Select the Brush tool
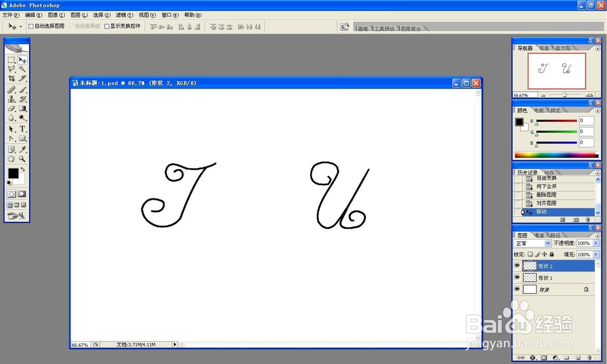607x364 pixels. click(x=22, y=90)
